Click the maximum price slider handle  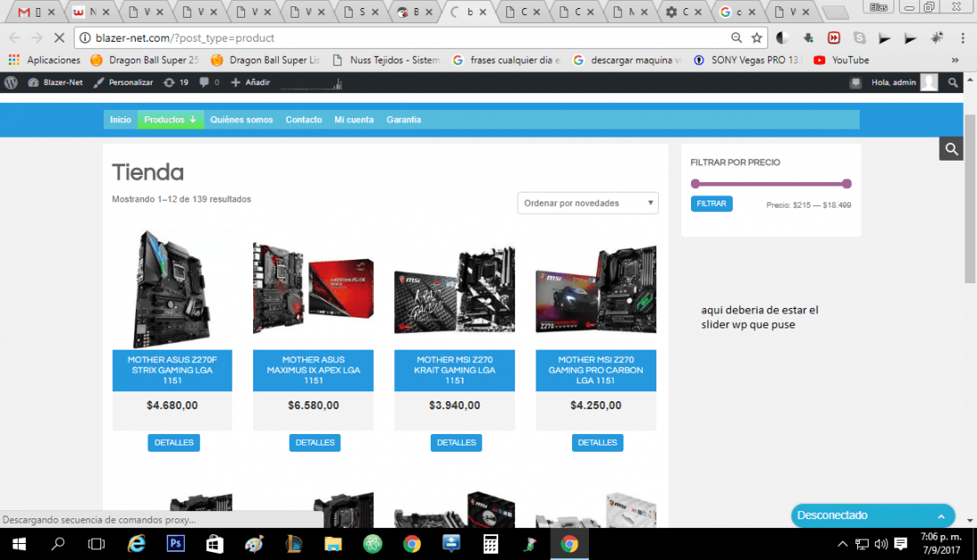point(846,184)
